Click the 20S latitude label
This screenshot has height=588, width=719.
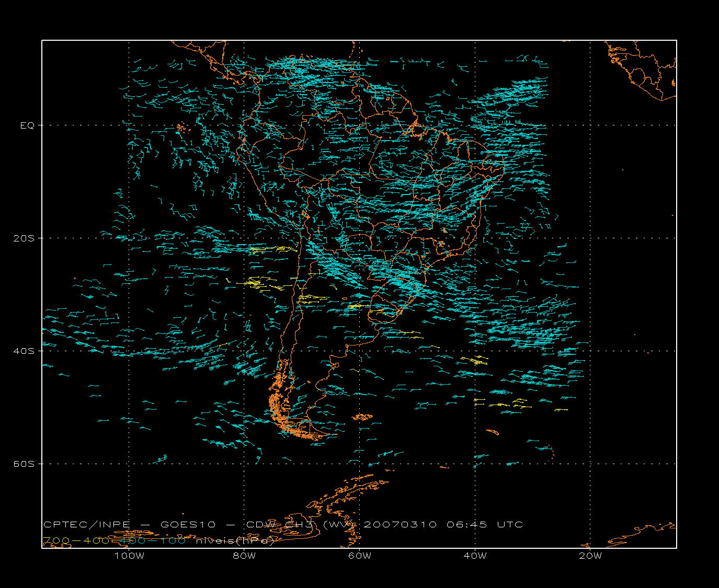(x=24, y=238)
